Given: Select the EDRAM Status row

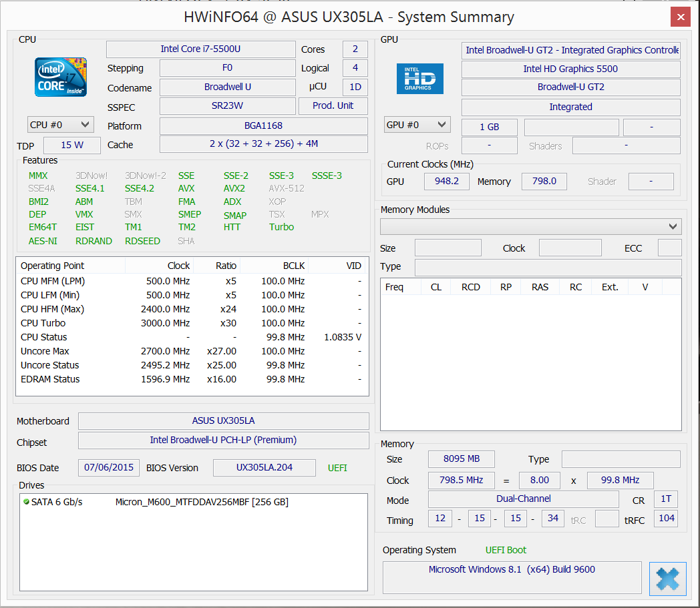Looking at the screenshot, I should 191,379.
